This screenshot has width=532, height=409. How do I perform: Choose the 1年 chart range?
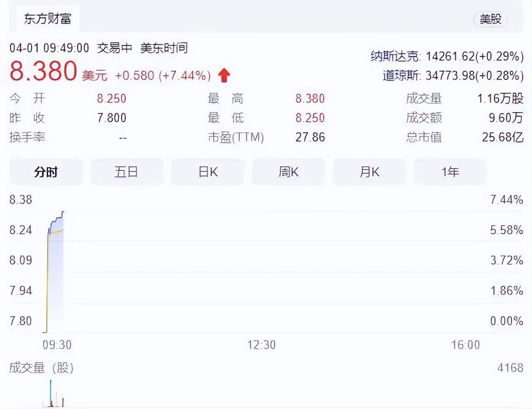(x=450, y=172)
